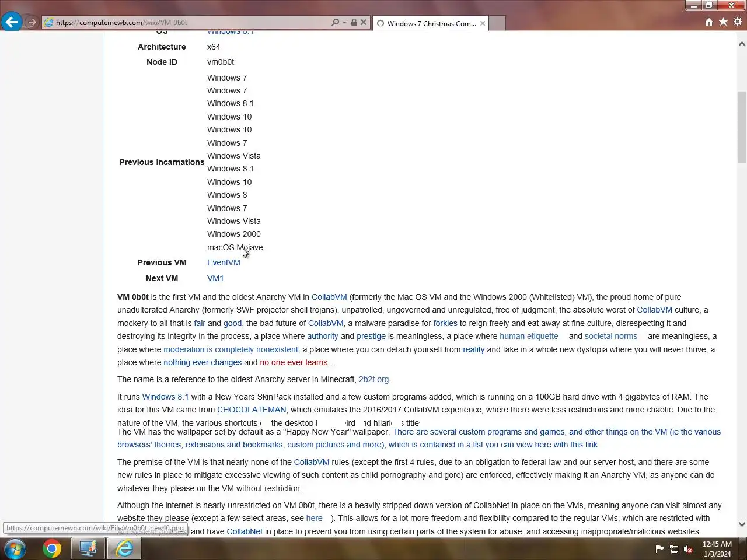Open the Tools gear icon
Viewport: 747px width, 560px height.
(x=738, y=22)
